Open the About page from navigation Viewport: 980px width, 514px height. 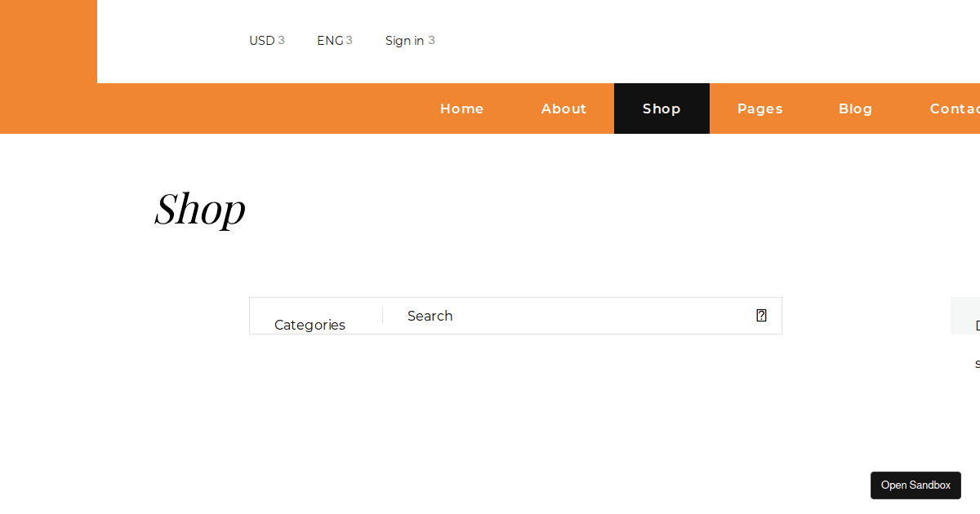tap(563, 108)
